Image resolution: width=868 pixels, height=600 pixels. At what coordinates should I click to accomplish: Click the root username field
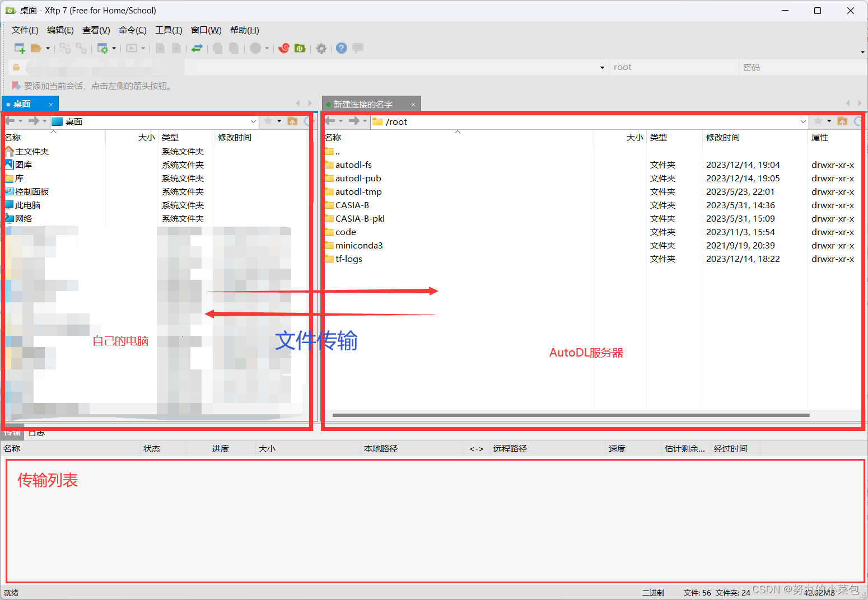674,67
